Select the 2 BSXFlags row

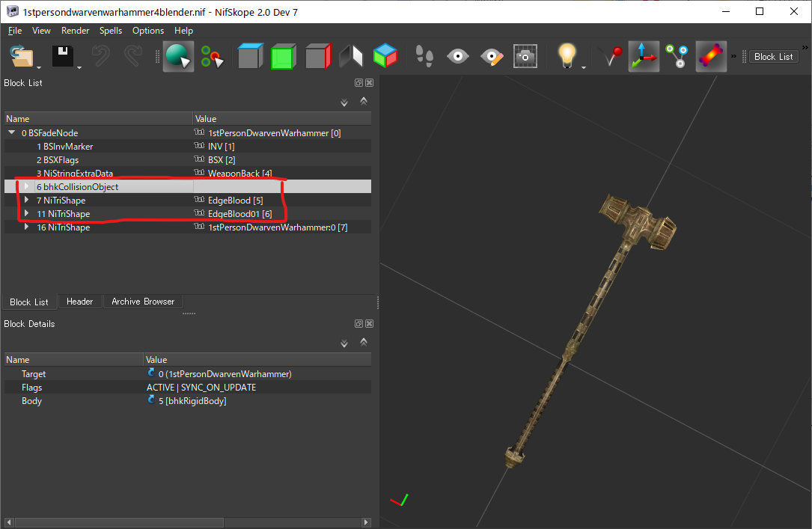tap(187, 160)
